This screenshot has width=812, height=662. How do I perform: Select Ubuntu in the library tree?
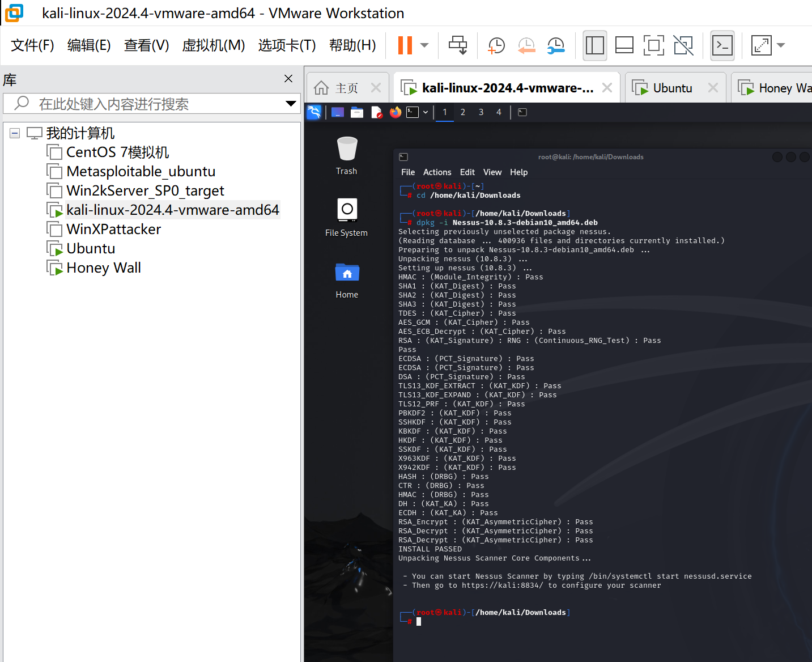(91, 249)
